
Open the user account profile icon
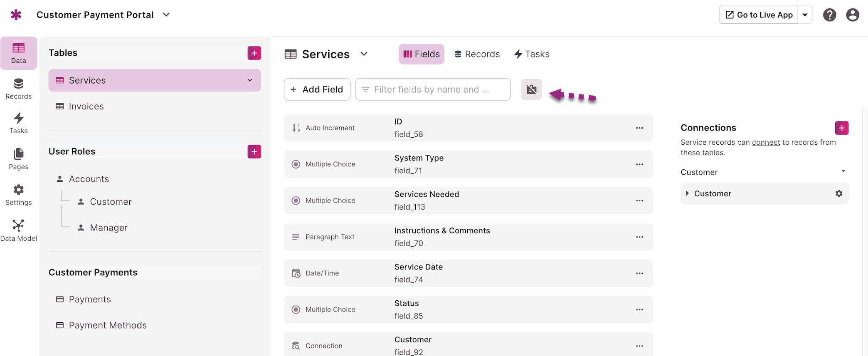[x=853, y=15]
